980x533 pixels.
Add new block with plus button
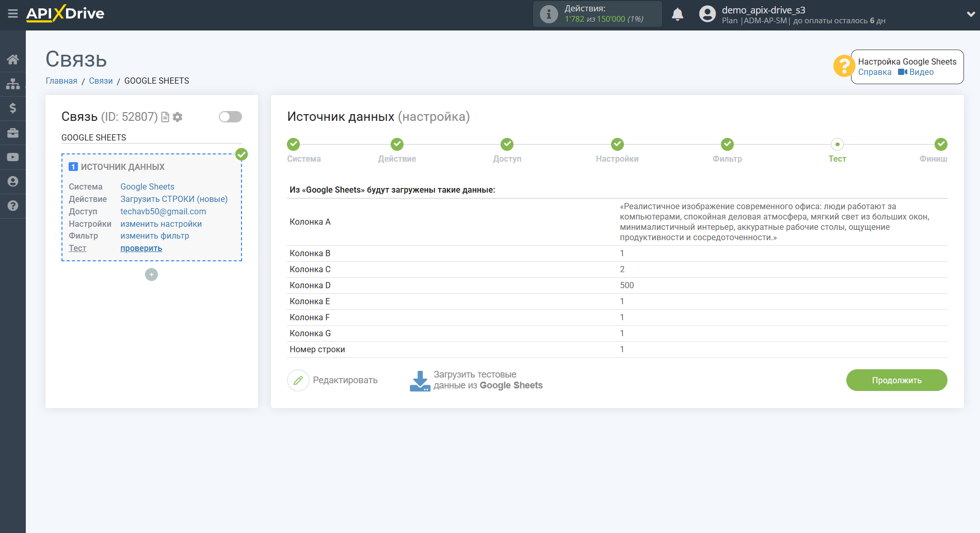(151, 275)
